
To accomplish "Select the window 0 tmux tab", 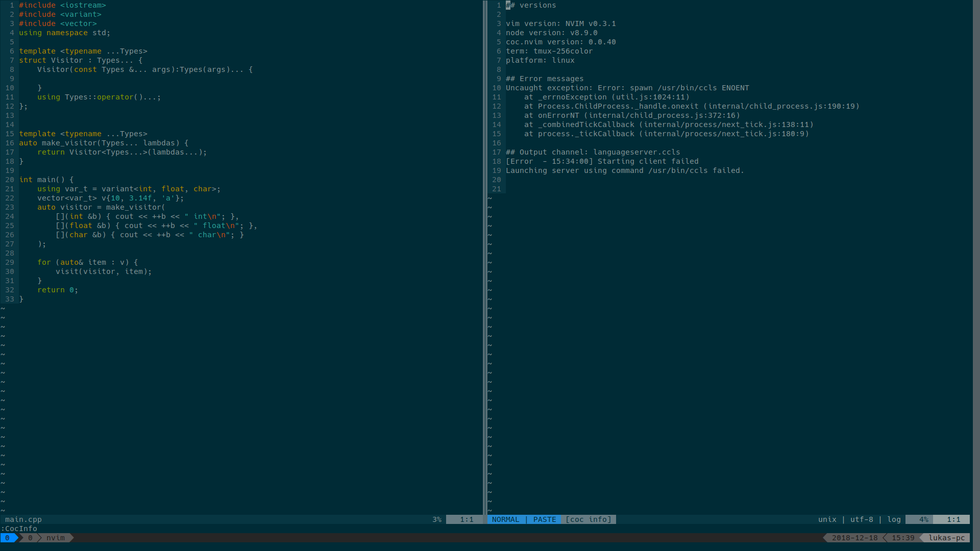I will [x=30, y=538].
